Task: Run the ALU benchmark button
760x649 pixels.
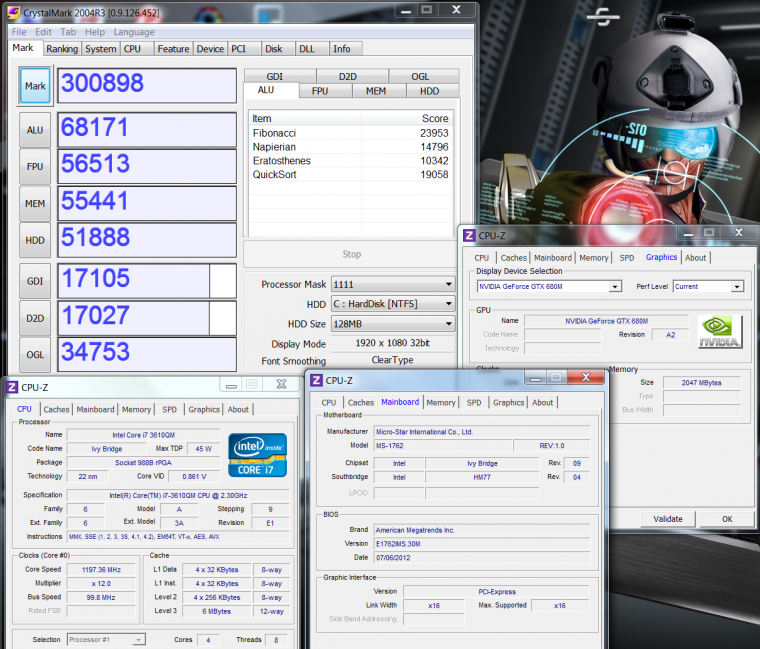Action: (35, 130)
